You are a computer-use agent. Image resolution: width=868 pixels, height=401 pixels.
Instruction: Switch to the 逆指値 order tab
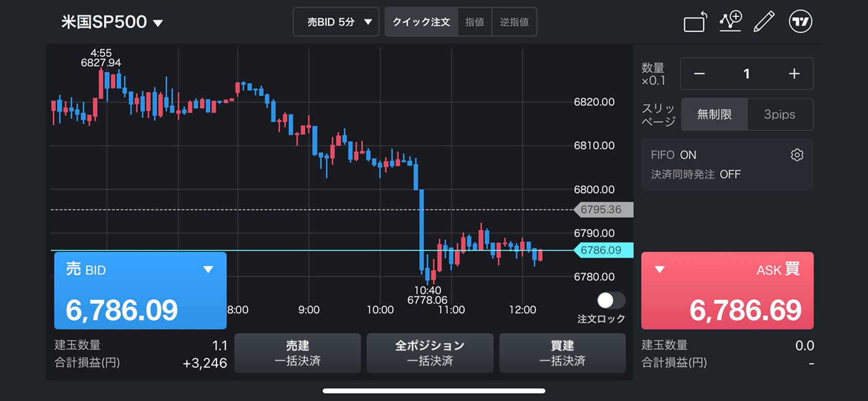pyautogui.click(x=514, y=22)
